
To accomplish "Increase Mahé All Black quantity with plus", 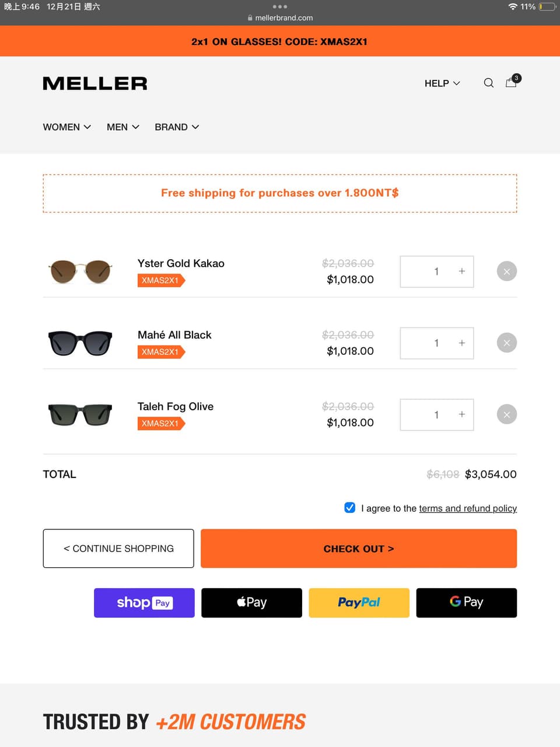I will 461,343.
